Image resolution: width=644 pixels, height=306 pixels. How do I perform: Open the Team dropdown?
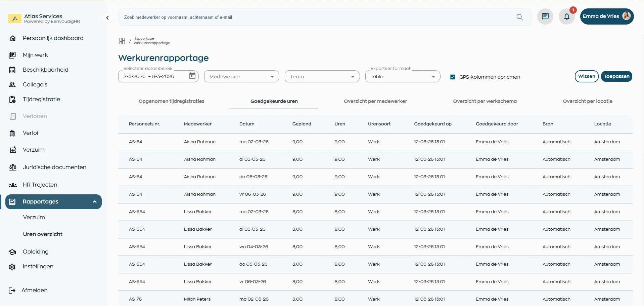[x=322, y=77]
